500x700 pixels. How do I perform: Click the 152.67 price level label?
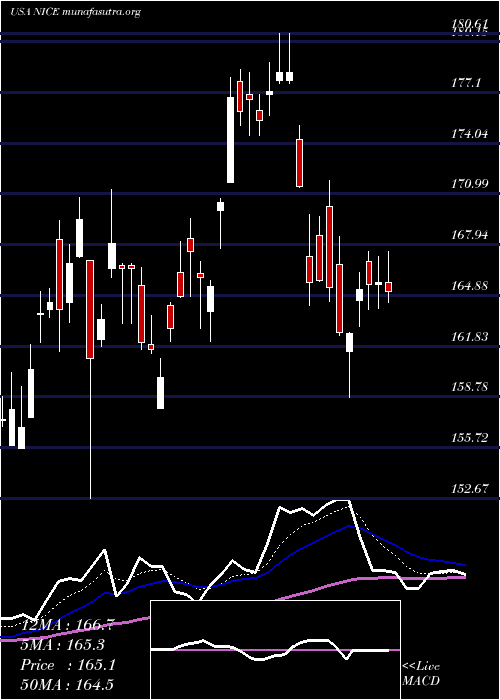point(470,489)
